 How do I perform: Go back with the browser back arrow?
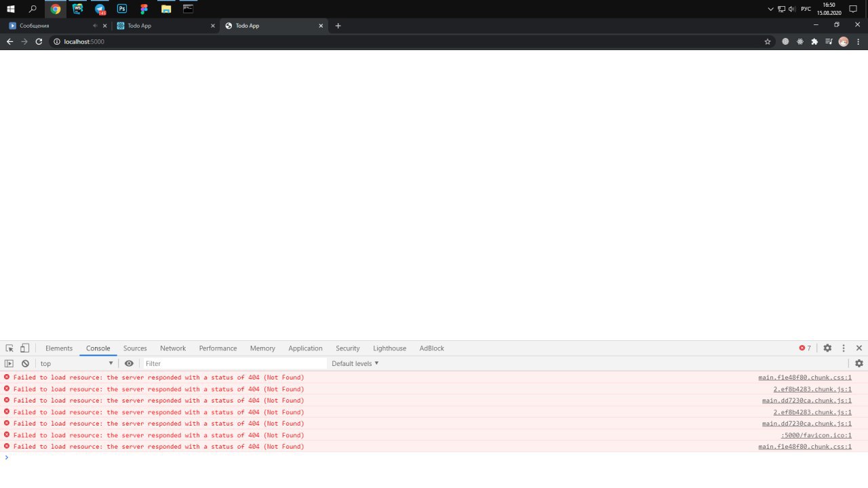[9, 41]
